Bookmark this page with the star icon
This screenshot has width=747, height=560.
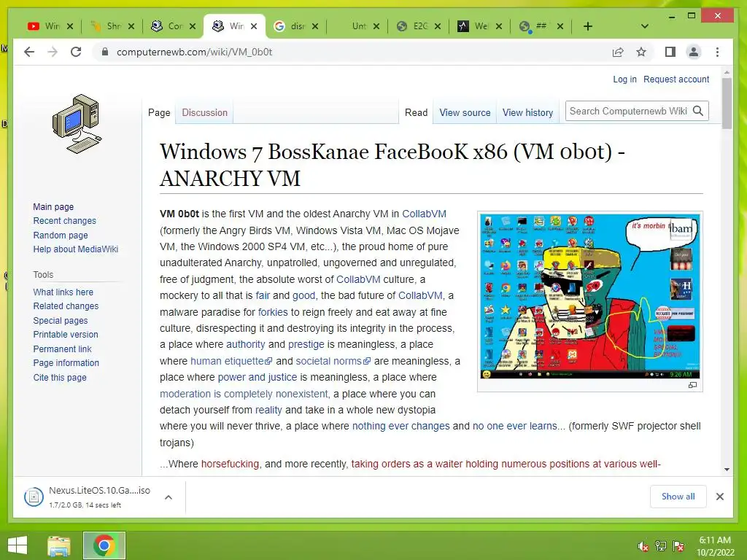pyautogui.click(x=641, y=52)
